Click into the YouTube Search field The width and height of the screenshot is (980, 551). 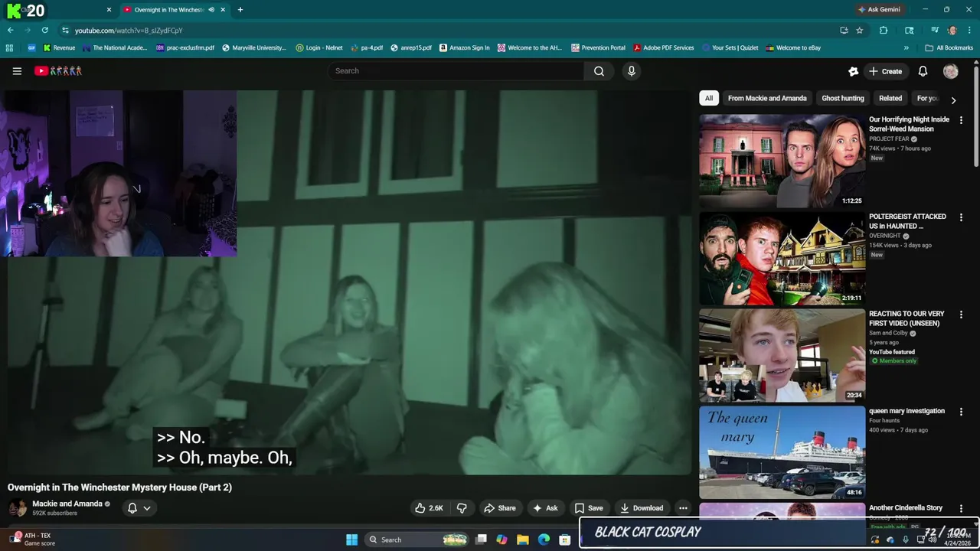456,71
